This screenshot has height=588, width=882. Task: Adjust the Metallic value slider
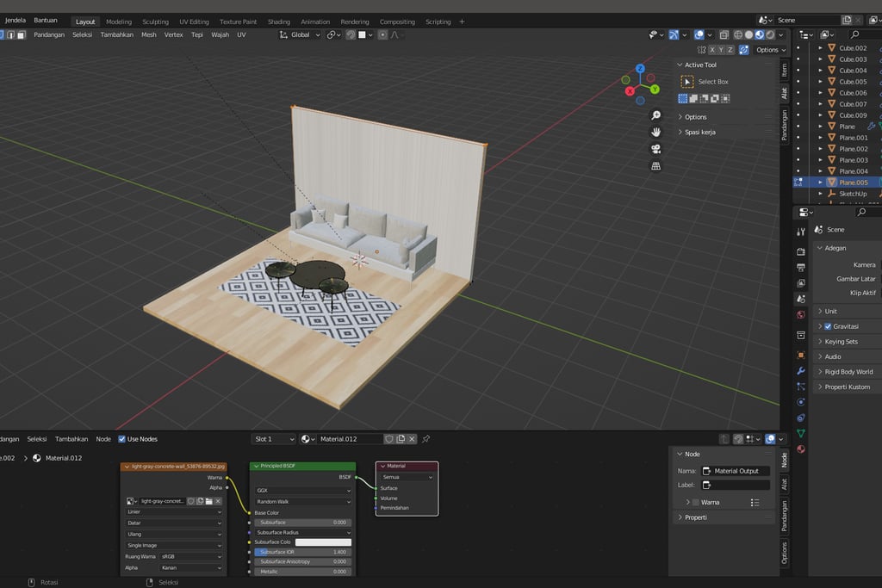302,572
